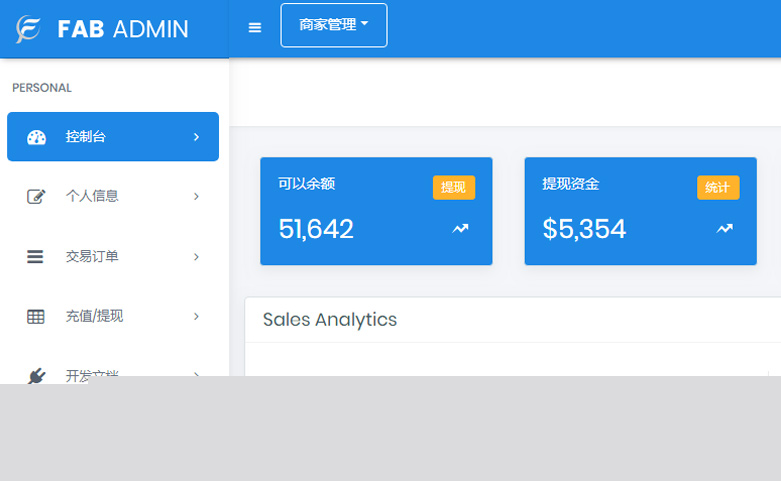Expand the 个人信息 submenu chevron
Screen dimensions: 781x481
(x=196, y=197)
